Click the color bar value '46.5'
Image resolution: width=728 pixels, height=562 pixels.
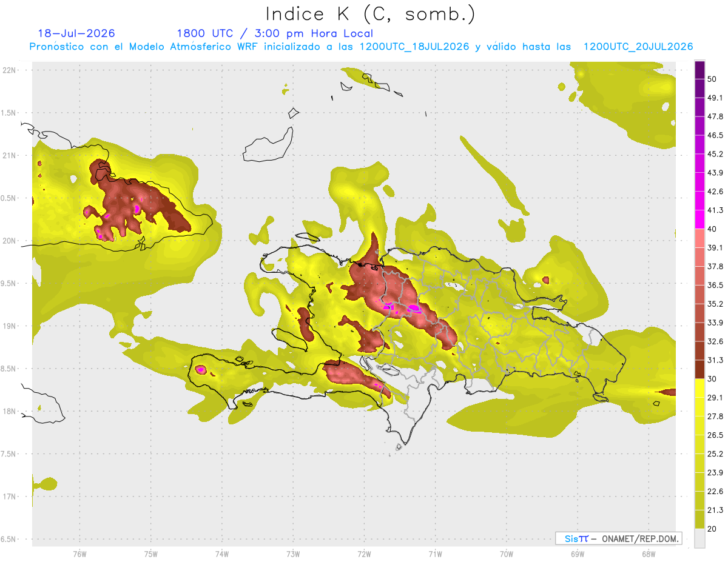[x=715, y=135]
